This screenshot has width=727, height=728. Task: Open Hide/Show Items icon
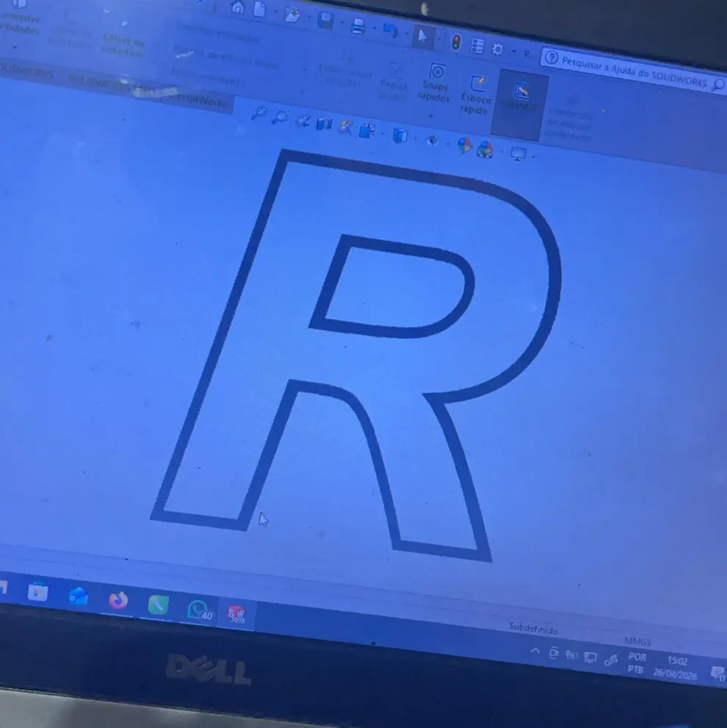(x=433, y=141)
